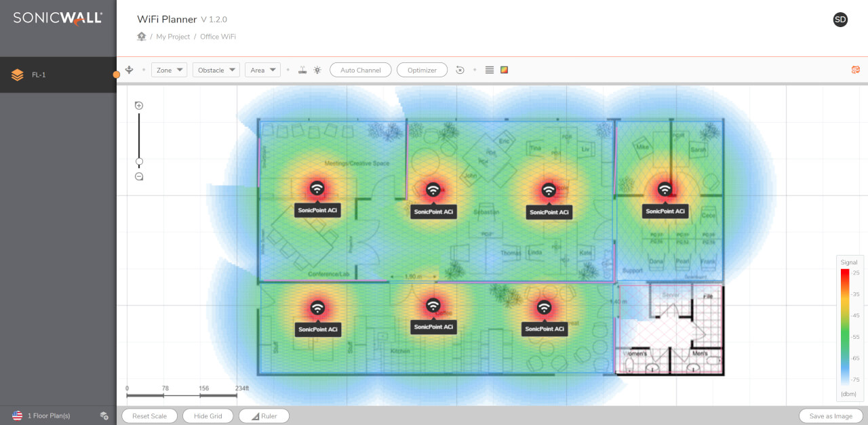Open the Zone dropdown

[169, 70]
